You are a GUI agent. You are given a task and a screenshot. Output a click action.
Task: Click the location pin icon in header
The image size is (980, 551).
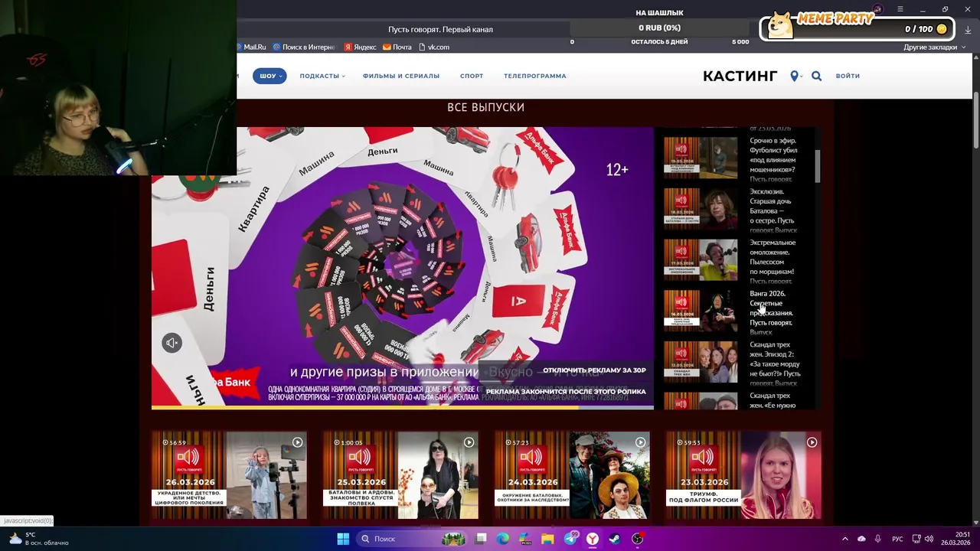[x=794, y=76]
